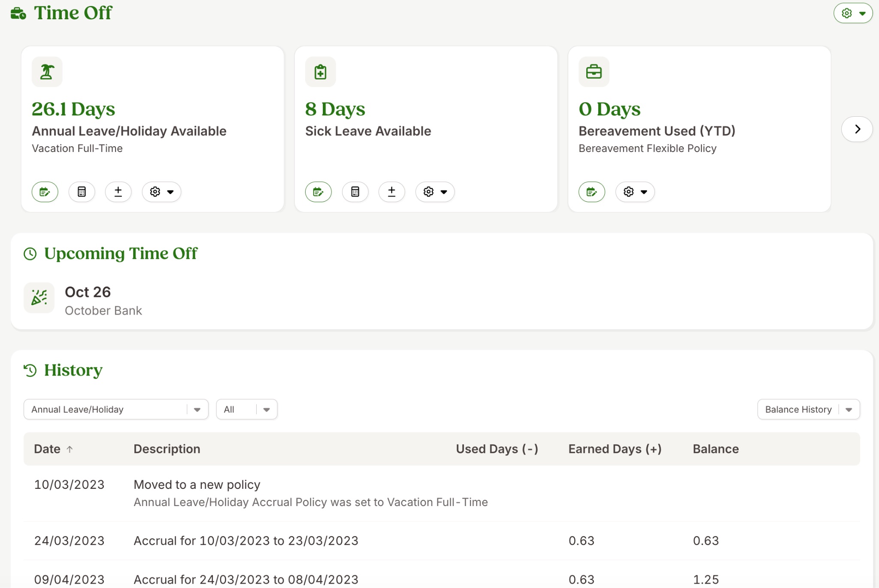This screenshot has width=879, height=588.
Task: Click the palm tree vacation icon
Action: (x=47, y=72)
